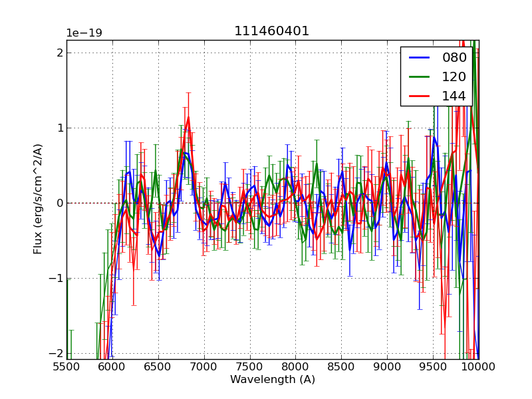Click the y-axis tick label −2

pyautogui.click(x=56, y=353)
